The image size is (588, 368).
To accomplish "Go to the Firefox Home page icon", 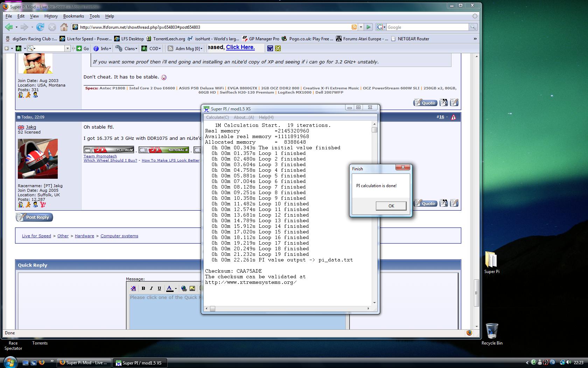I will (x=64, y=27).
